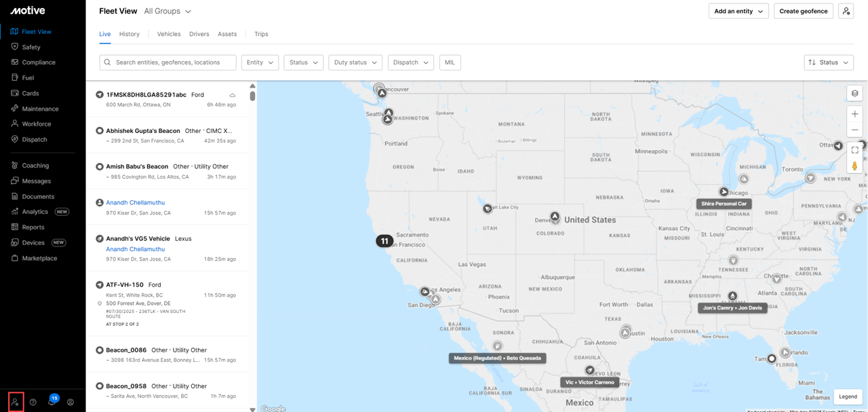Viewport: 868px width, 412px height.
Task: Open the help question mark icon
Action: tap(33, 402)
